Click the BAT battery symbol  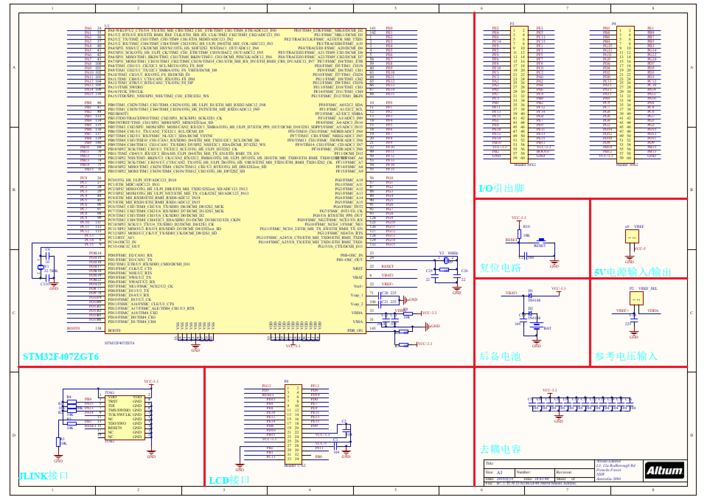[536, 327]
